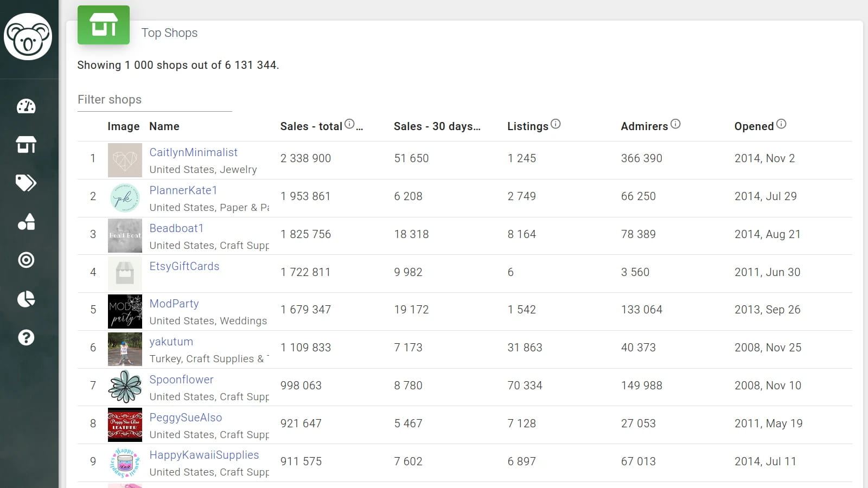The width and height of the screenshot is (868, 488).
Task: Click HappyKawaiiSupplies logo thumbnail
Action: (125, 463)
